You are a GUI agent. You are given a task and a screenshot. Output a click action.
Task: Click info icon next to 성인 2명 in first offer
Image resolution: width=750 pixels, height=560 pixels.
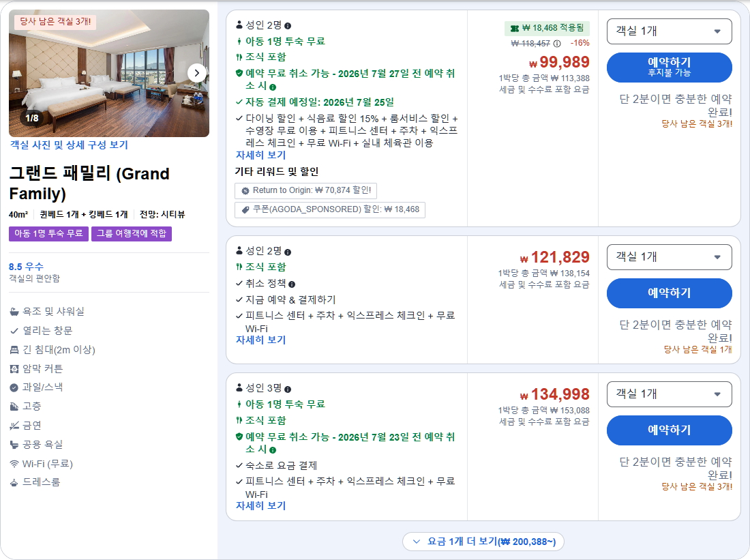pyautogui.click(x=288, y=26)
